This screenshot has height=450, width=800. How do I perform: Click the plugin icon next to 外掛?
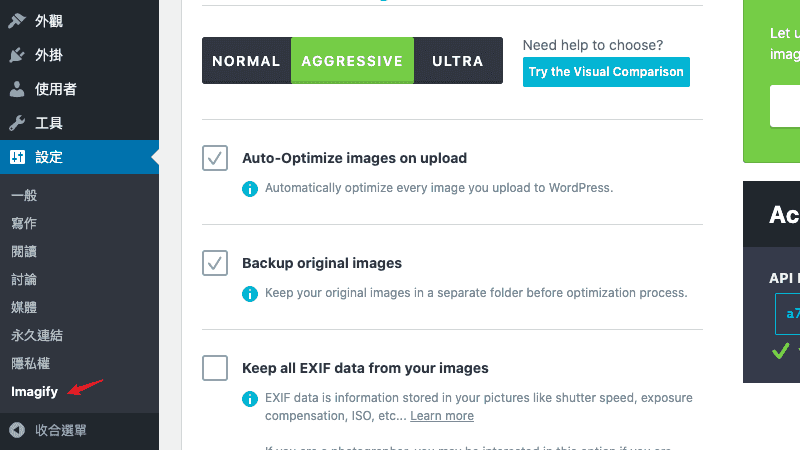pyautogui.click(x=17, y=55)
